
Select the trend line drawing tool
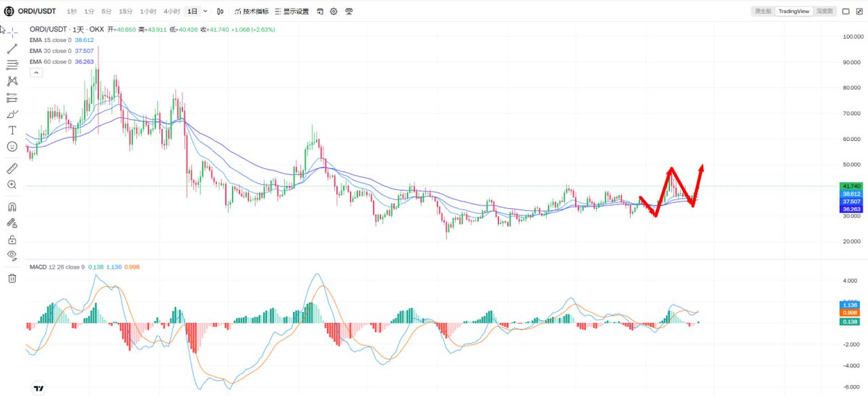pos(12,48)
